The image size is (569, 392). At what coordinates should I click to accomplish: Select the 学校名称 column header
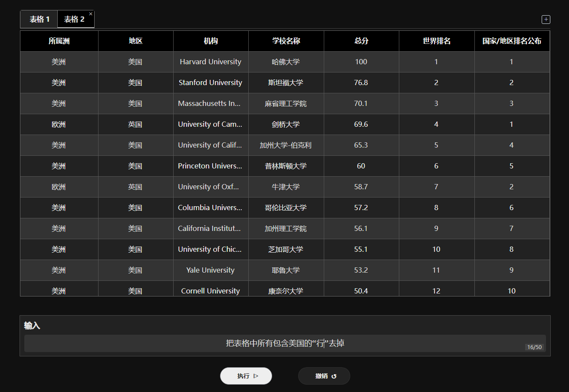click(286, 41)
